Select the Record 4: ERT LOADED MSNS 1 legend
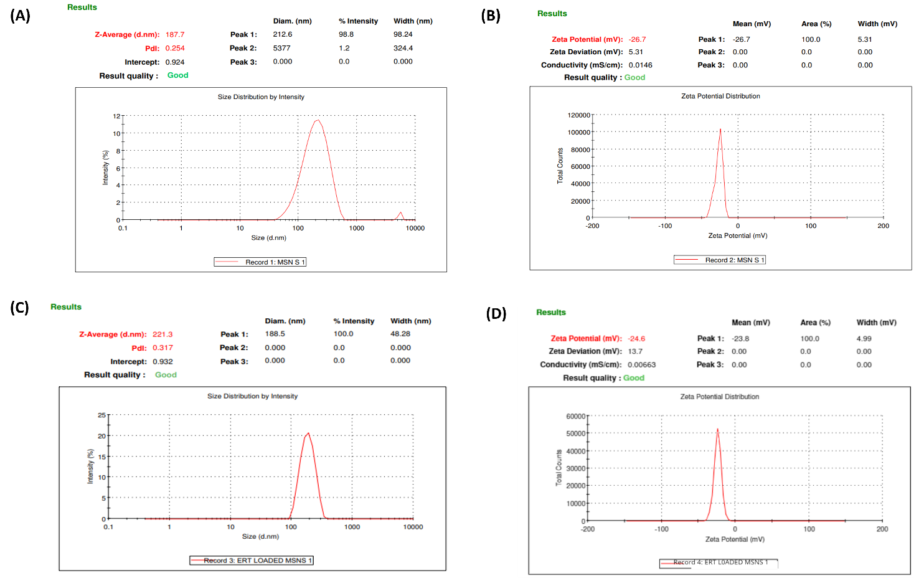 tap(720, 562)
